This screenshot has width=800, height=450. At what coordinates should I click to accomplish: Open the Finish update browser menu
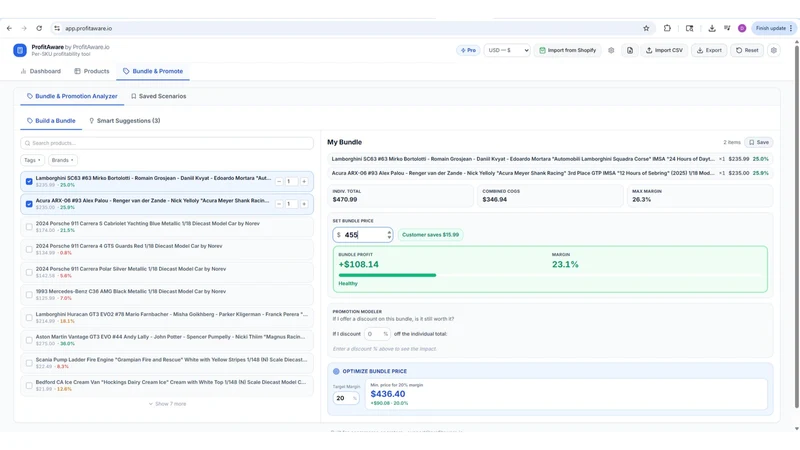(x=773, y=28)
